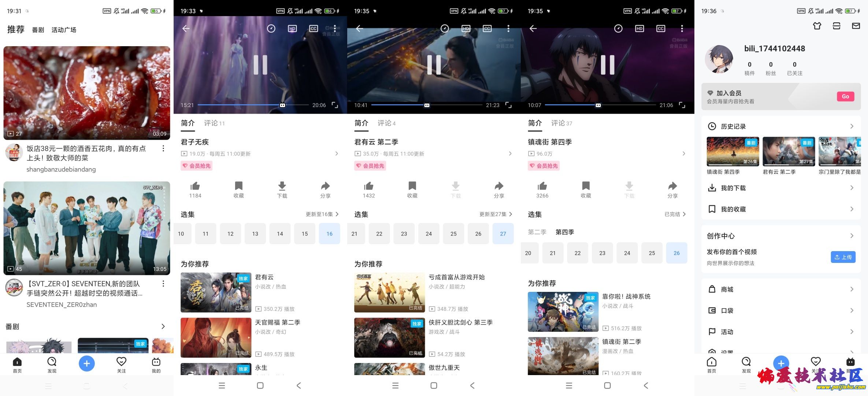Tap fullscreen icon beside the 20:06 duration
This screenshot has width=868, height=396.
(335, 105)
